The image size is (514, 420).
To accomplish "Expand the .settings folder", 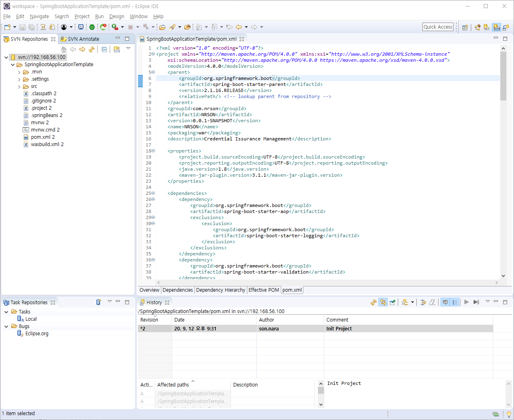I will coord(19,79).
